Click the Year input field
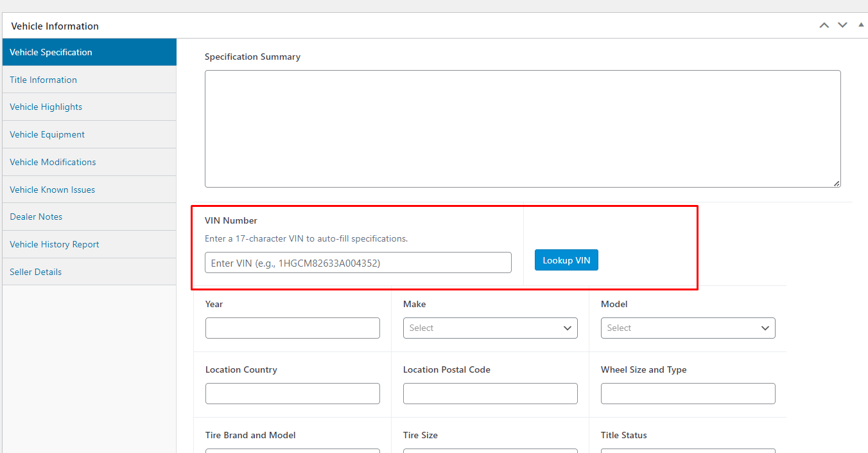The image size is (868, 453). (293, 328)
